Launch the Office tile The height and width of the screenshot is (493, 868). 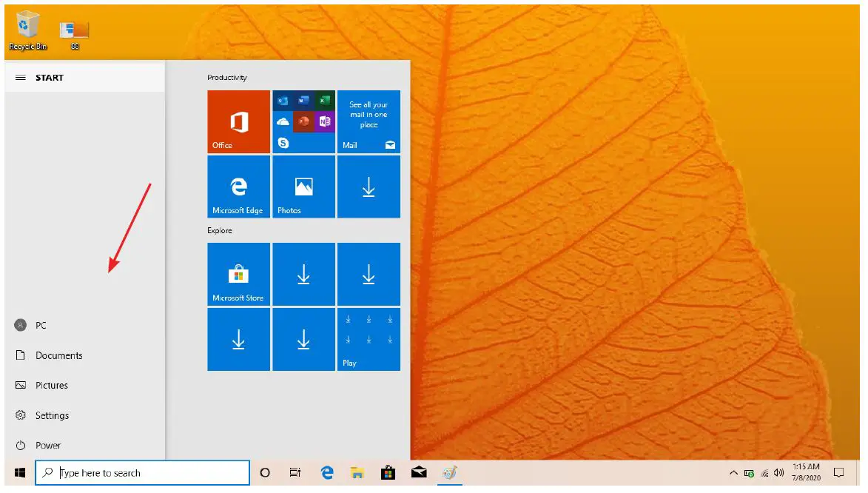pyautogui.click(x=238, y=122)
